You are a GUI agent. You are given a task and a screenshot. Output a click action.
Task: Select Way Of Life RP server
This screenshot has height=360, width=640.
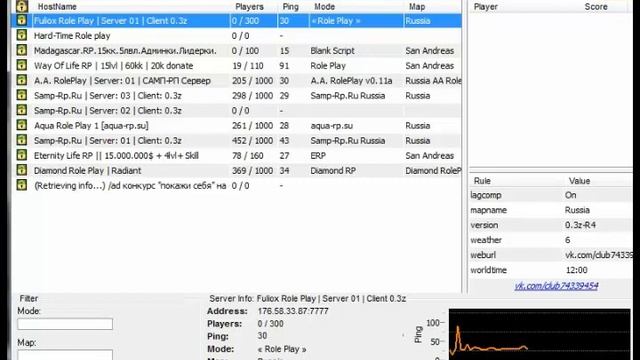coord(237,66)
